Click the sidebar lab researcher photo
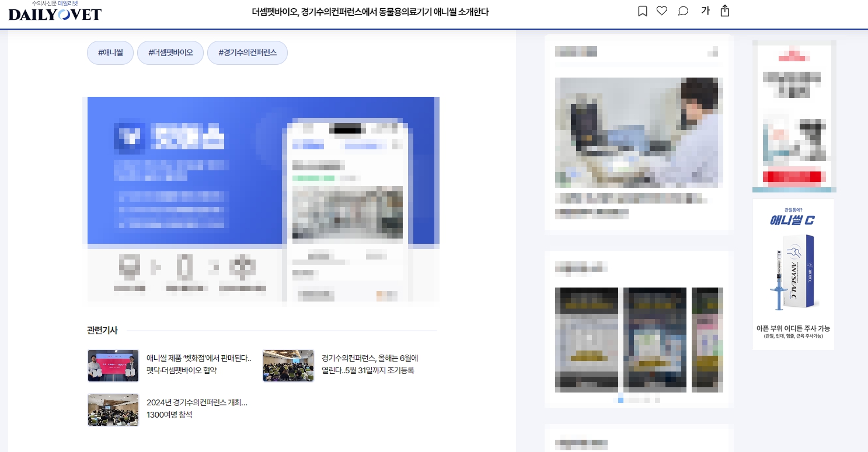Screen dimensions: 868x452 [x=639, y=132]
